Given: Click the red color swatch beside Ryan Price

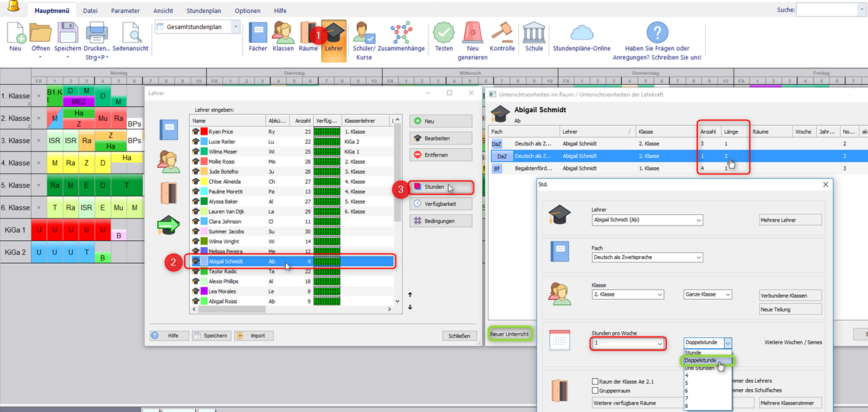Looking at the screenshot, I should coord(205,131).
